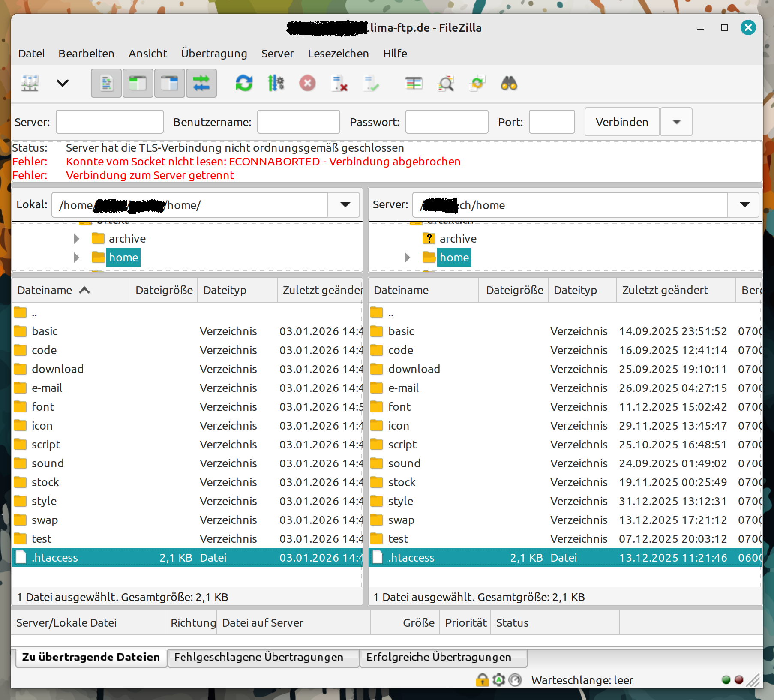The height and width of the screenshot is (700, 774).
Task: Toggle transfer queue display
Action: tap(201, 83)
